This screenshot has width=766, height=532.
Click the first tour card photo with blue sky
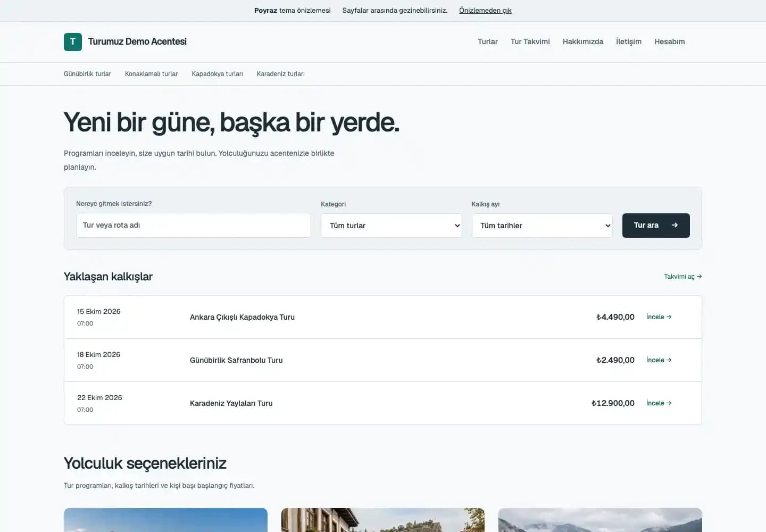(165, 520)
